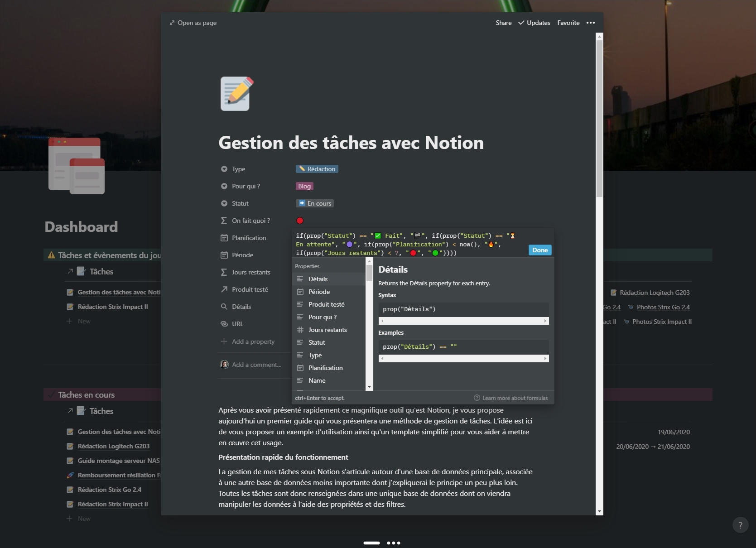This screenshot has width=756, height=548.
Task: Click right arrow of Syntax horizontal scrollbar
Action: pos(545,321)
